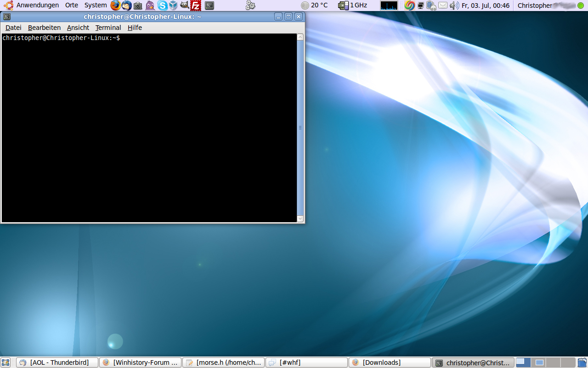The image size is (588, 368).
Task: Click the terminal scrollbar down arrow
Action: coord(300,219)
